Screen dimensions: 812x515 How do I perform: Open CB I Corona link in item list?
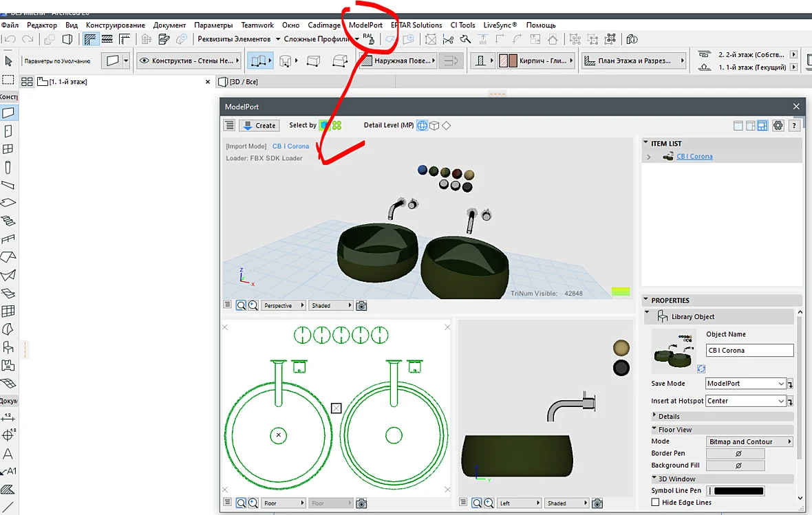pos(694,156)
